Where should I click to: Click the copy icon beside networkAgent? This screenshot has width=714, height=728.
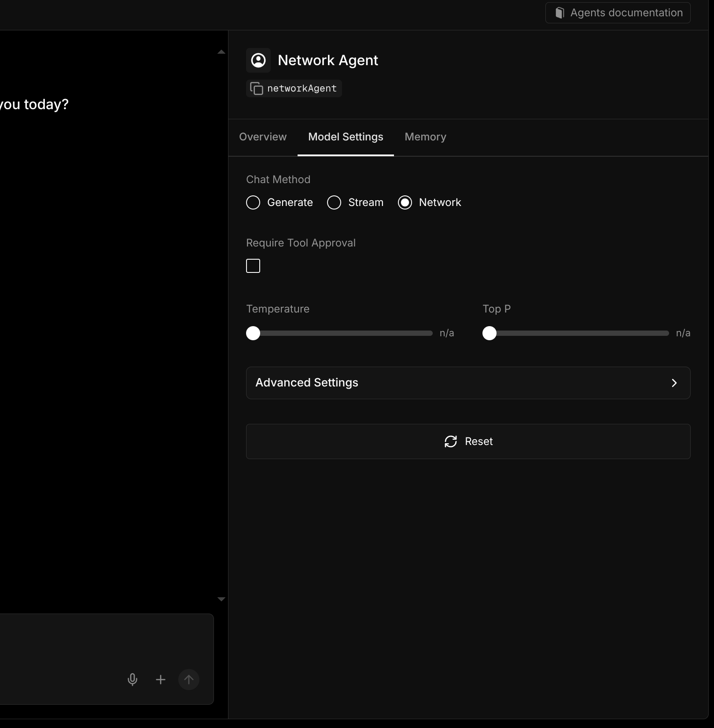click(257, 88)
